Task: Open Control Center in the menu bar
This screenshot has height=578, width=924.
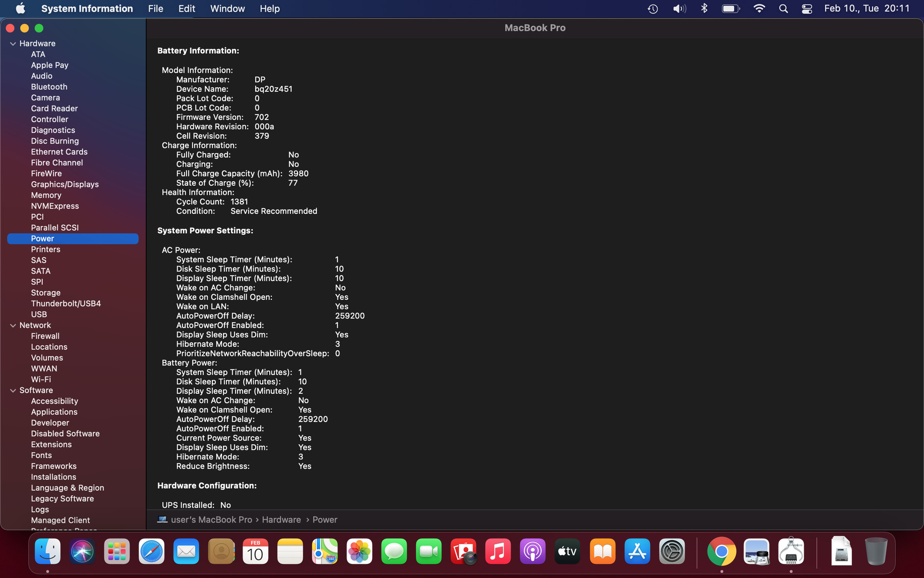Action: [x=807, y=9]
